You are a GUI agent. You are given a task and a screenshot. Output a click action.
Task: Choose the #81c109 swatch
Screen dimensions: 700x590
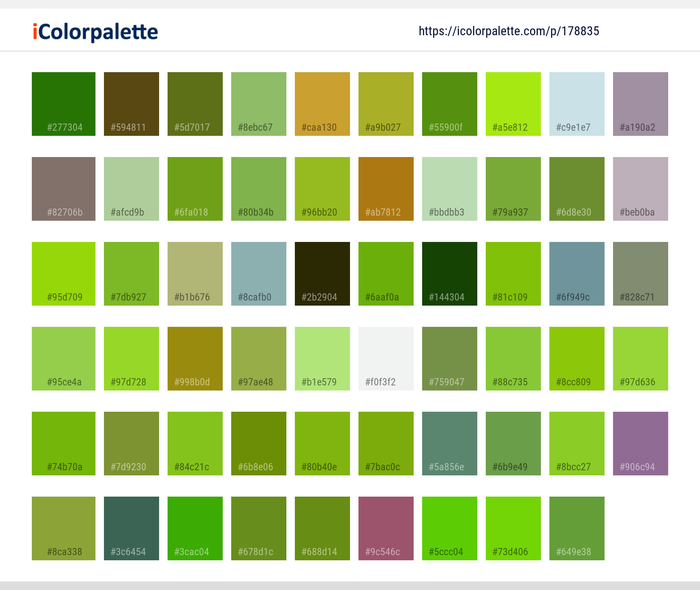(x=513, y=274)
